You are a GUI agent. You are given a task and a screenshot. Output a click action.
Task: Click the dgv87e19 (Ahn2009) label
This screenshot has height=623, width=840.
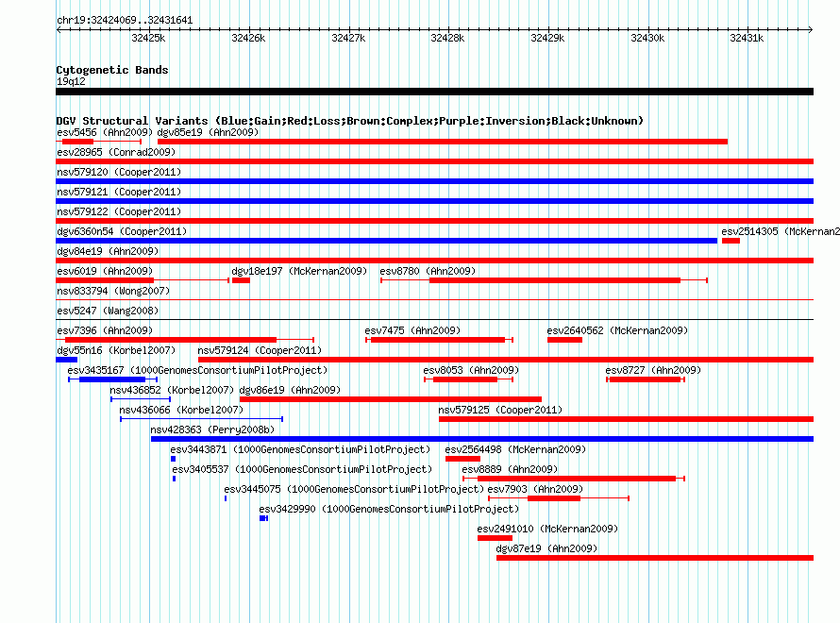pyautogui.click(x=546, y=548)
